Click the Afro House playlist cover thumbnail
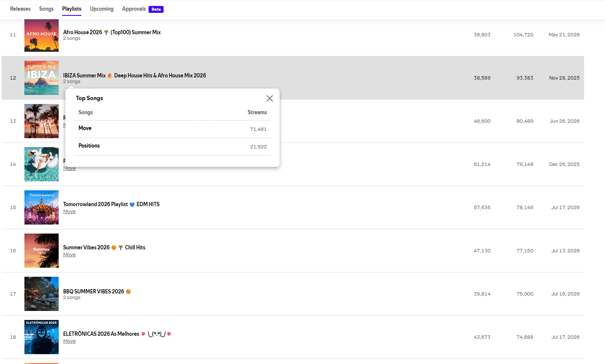 pos(42,35)
